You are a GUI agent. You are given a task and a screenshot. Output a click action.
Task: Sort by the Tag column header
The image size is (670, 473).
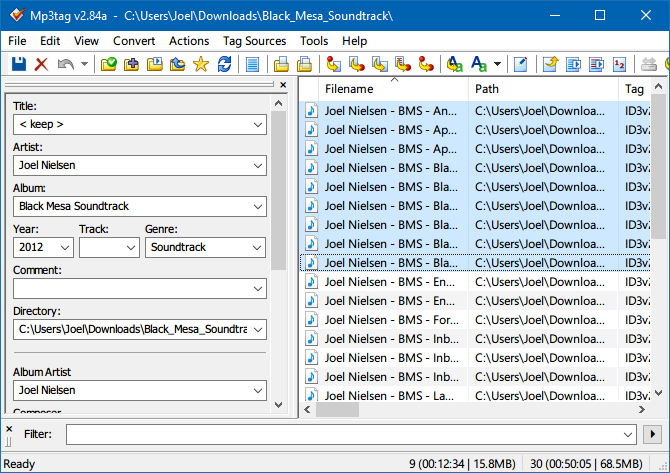(x=635, y=89)
